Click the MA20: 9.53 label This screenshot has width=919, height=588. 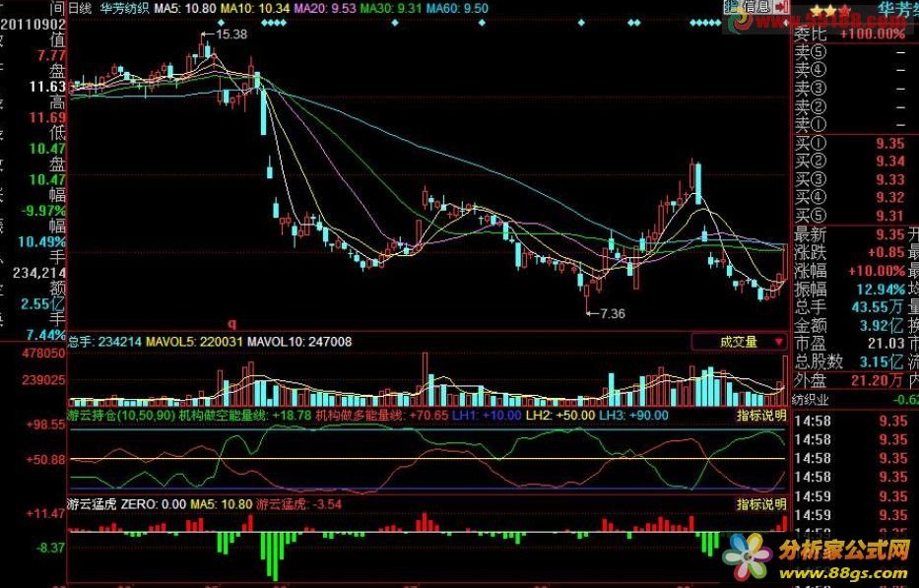(x=325, y=8)
